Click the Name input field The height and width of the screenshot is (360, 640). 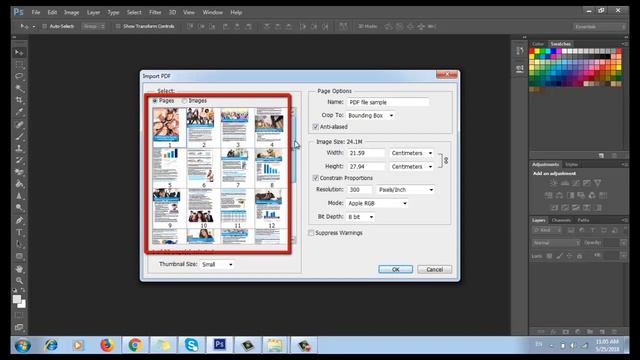(x=388, y=102)
